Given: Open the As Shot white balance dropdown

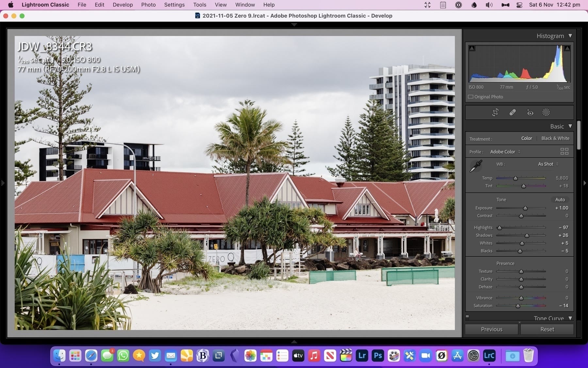Looking at the screenshot, I should pos(548,164).
